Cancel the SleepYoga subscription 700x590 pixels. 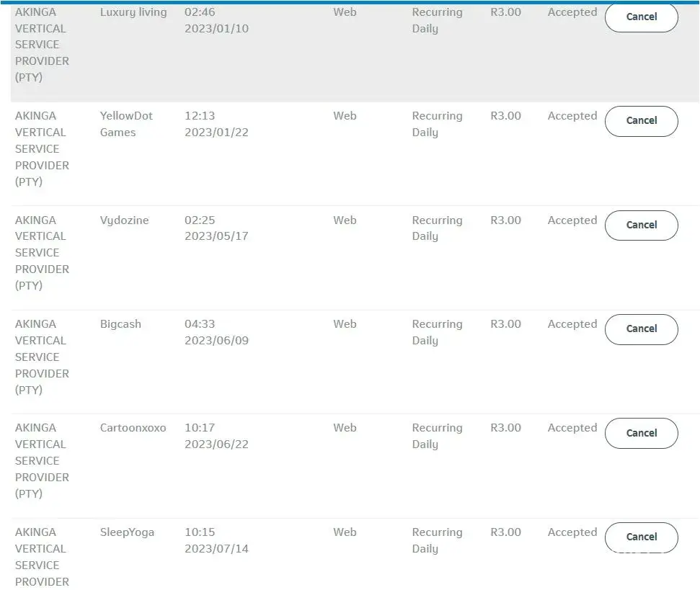[x=641, y=537]
